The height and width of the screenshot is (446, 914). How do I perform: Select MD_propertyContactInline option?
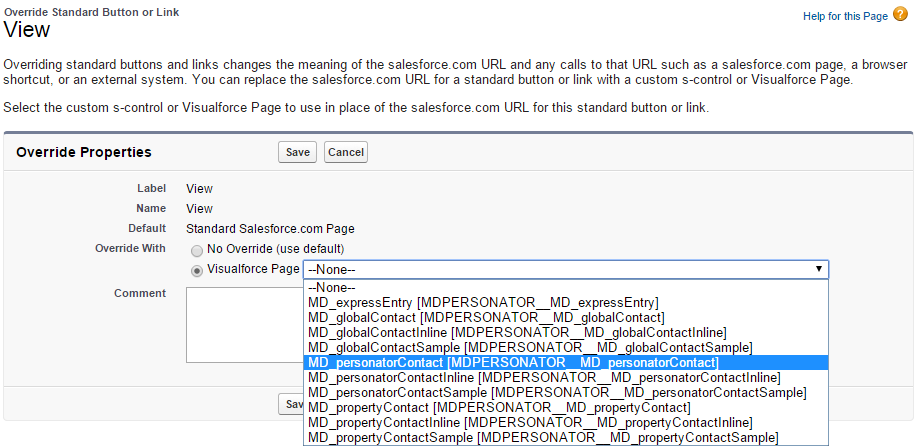tap(530, 422)
